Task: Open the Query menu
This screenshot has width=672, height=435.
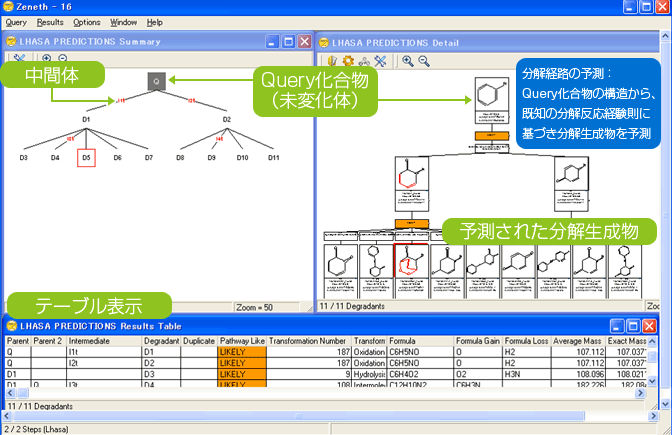Action: coord(16,22)
